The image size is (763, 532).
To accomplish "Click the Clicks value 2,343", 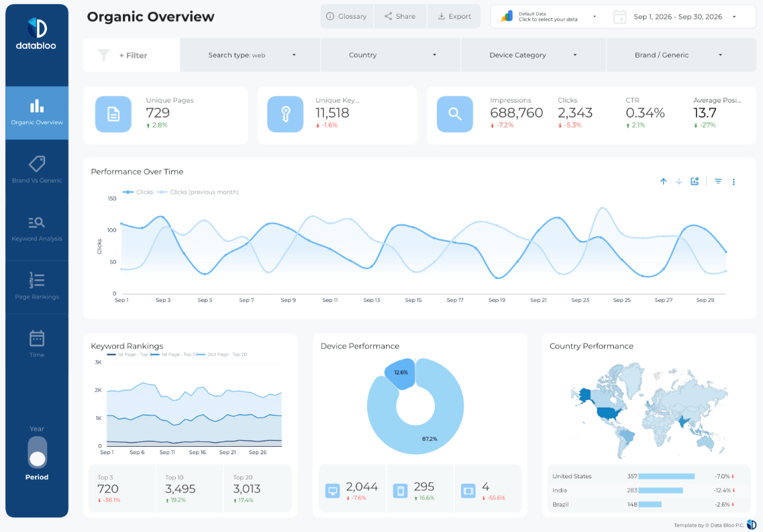I will (x=575, y=113).
